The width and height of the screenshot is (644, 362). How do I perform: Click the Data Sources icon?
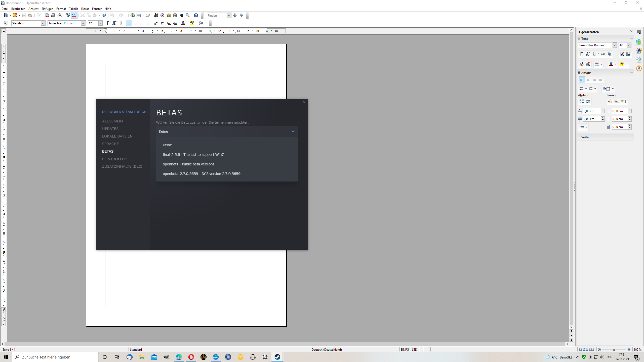point(175,15)
